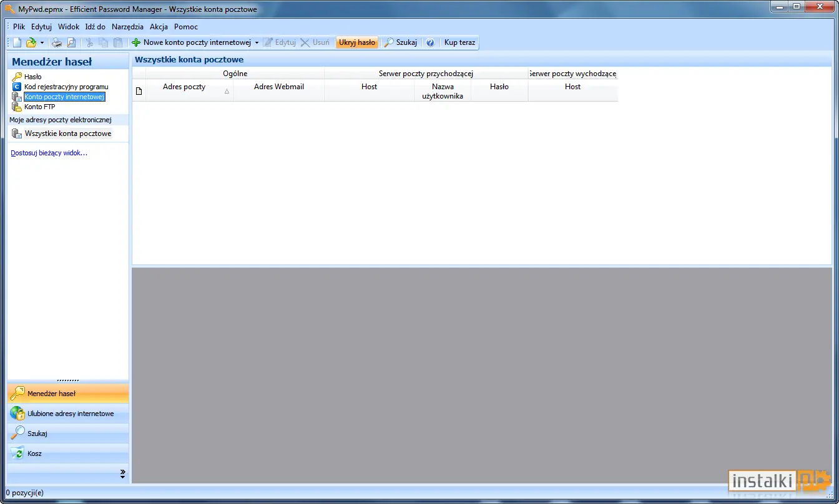Screen dimensions: 839x504
Task: Open the Idź do menu
Action: point(96,27)
